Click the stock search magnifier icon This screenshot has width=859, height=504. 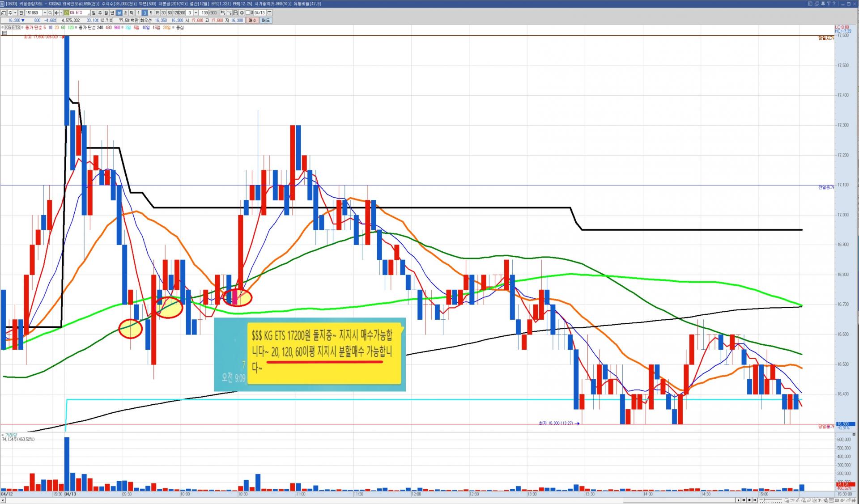coord(50,13)
